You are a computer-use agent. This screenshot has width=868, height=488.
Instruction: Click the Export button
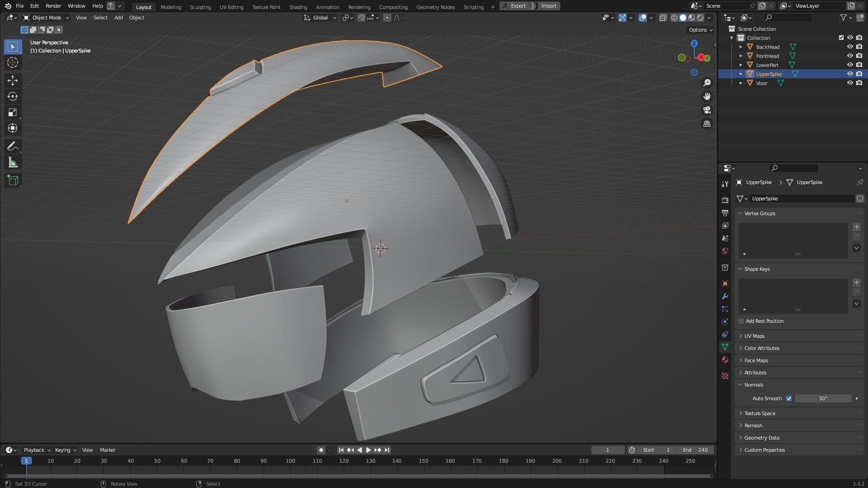pos(514,6)
